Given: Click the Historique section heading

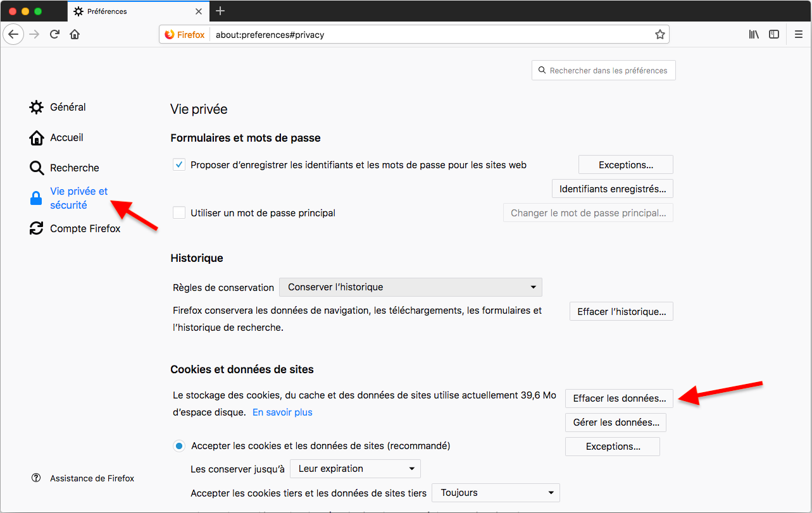Looking at the screenshot, I should point(197,258).
